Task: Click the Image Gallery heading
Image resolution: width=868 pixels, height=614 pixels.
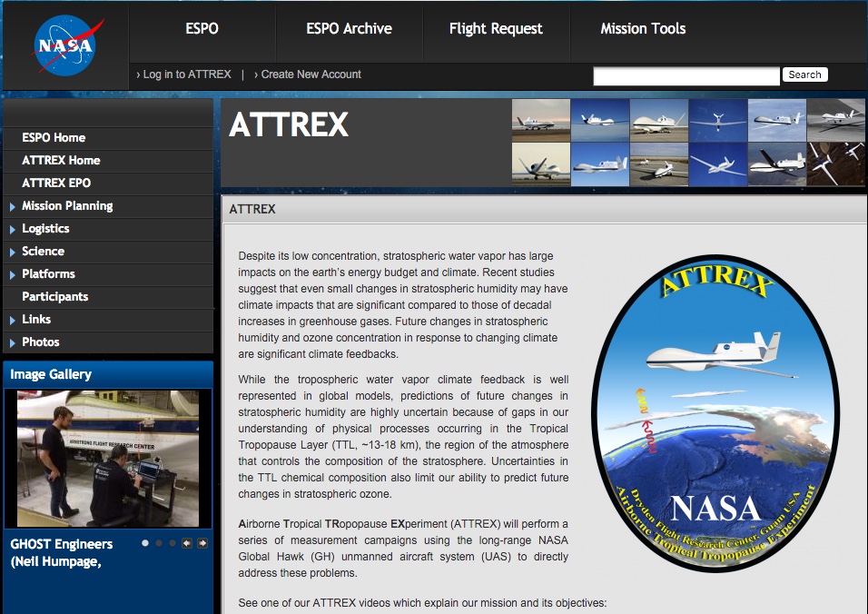Action: click(51, 375)
